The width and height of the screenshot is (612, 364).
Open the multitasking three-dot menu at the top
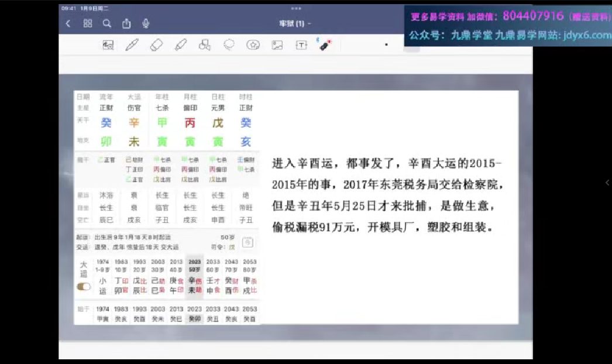point(295,9)
